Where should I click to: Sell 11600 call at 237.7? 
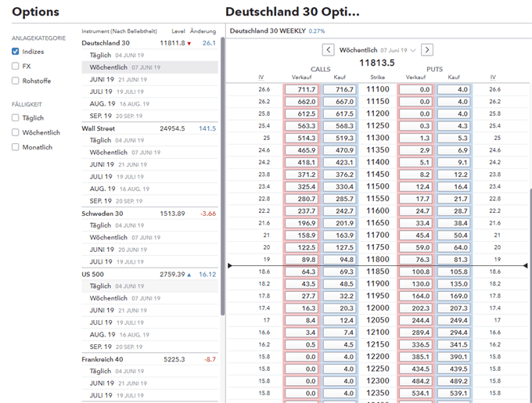[x=302, y=211]
